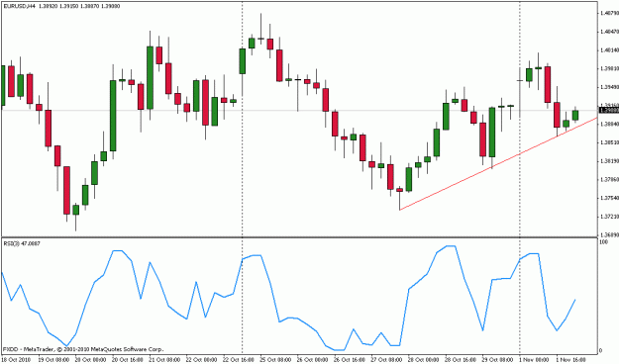Click the 1.3754 price axis label
Screen dimensions: 619x364
point(609,198)
